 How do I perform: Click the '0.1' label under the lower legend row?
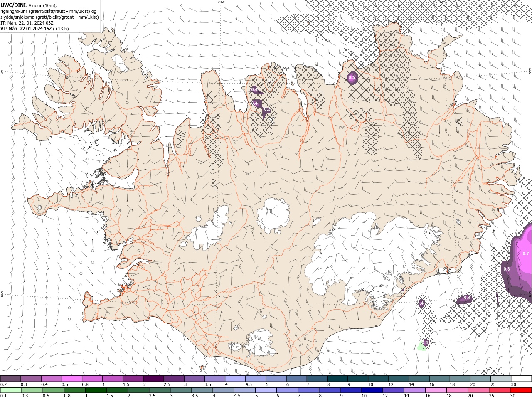click(x=3, y=396)
